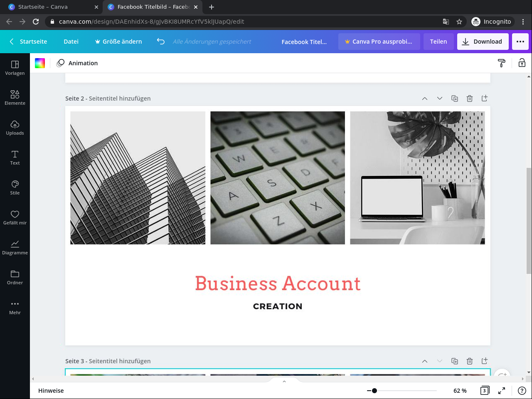
Task: Click the browser address bar URL
Action: 152,22
